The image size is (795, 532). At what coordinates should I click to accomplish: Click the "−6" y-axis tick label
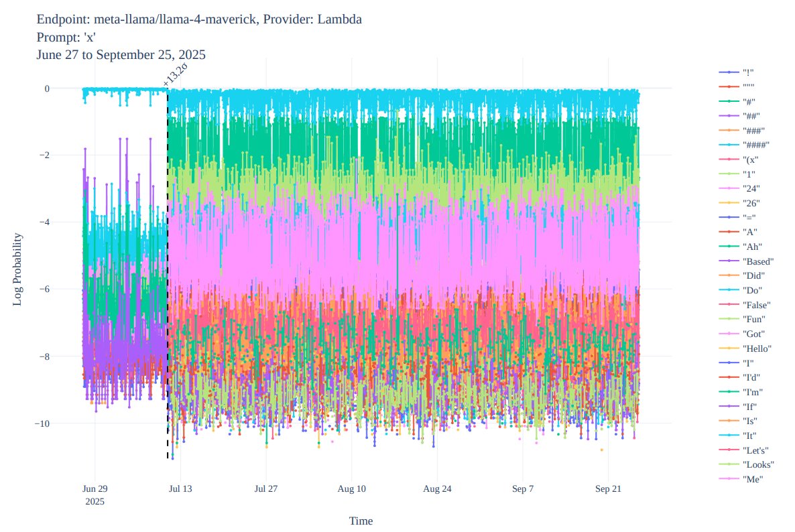tap(44, 289)
